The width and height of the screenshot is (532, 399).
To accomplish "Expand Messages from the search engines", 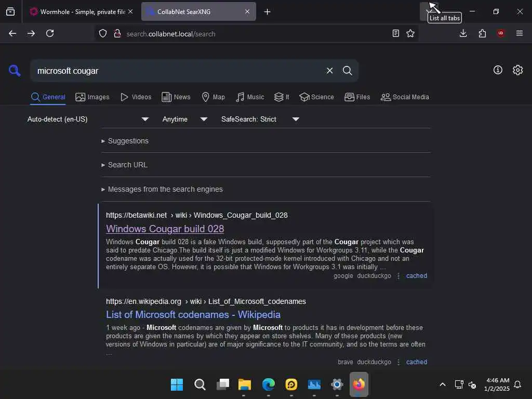I will tap(162, 189).
